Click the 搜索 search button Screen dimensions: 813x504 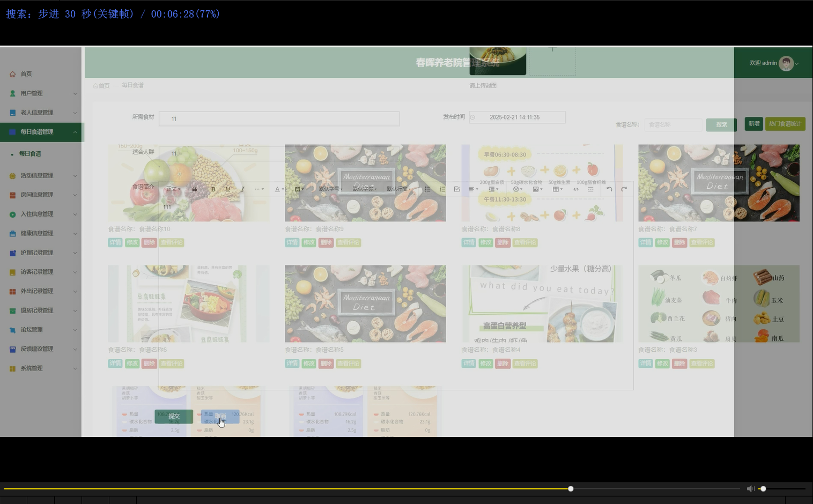pyautogui.click(x=721, y=124)
